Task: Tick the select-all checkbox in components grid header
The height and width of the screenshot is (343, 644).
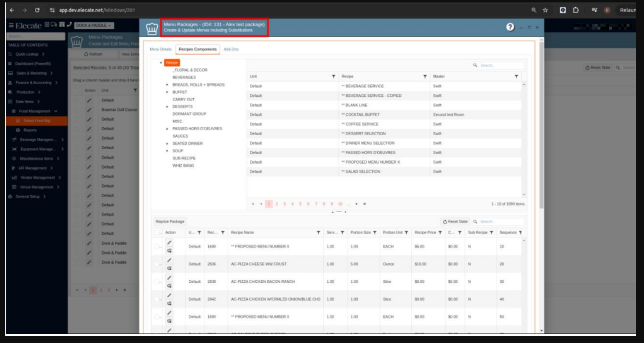Action: click(157, 233)
